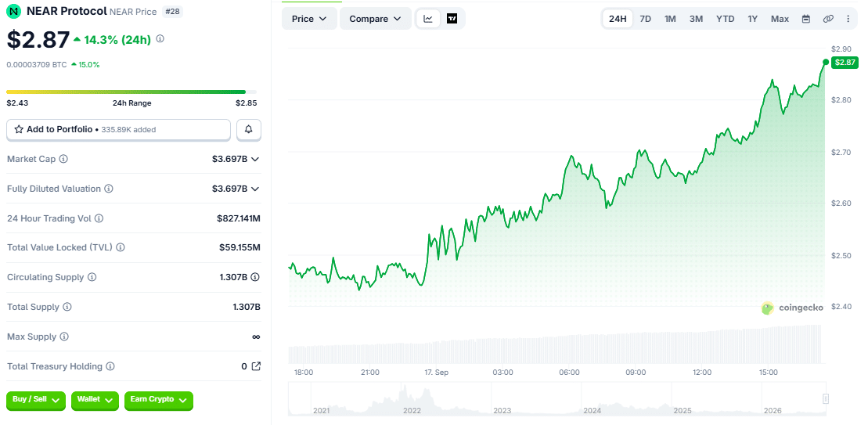Image resolution: width=868 pixels, height=425 pixels.
Task: Expand Market Cap $3.697B chevron
Action: 255,160
